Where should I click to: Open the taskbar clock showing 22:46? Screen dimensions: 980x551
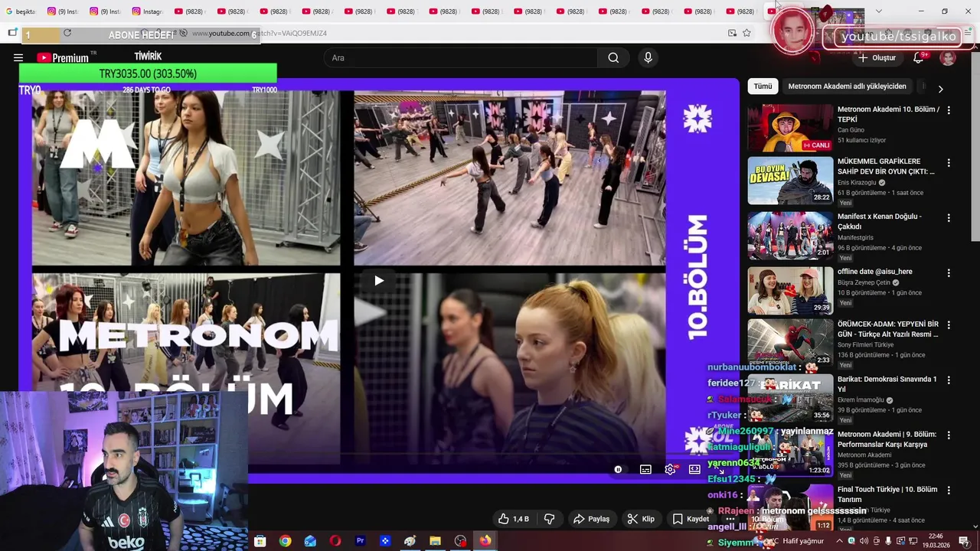pyautogui.click(x=936, y=541)
